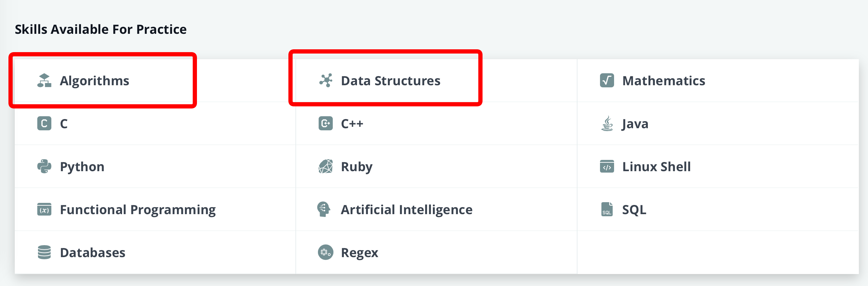
Task: Click the Mathematics square root icon
Action: point(607,81)
